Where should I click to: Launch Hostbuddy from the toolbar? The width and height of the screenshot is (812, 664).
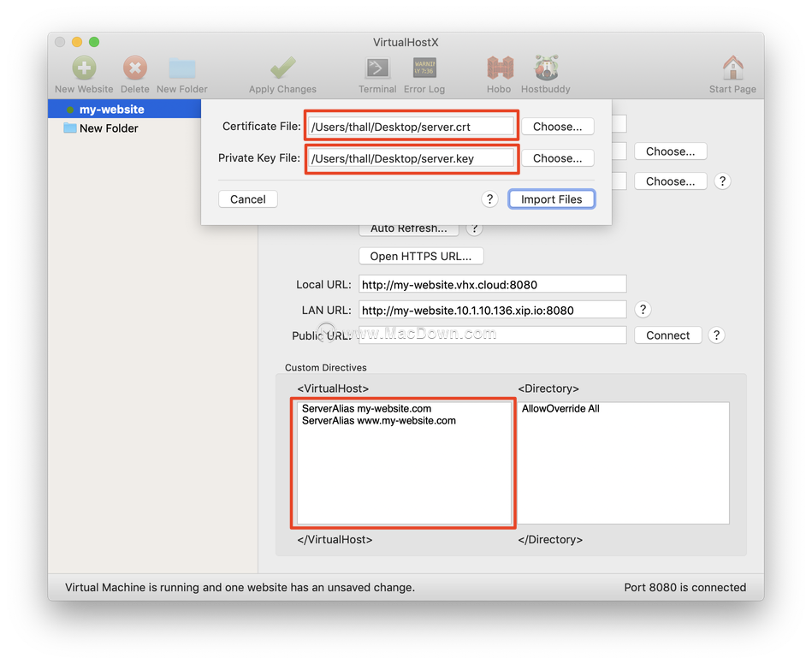pyautogui.click(x=546, y=68)
